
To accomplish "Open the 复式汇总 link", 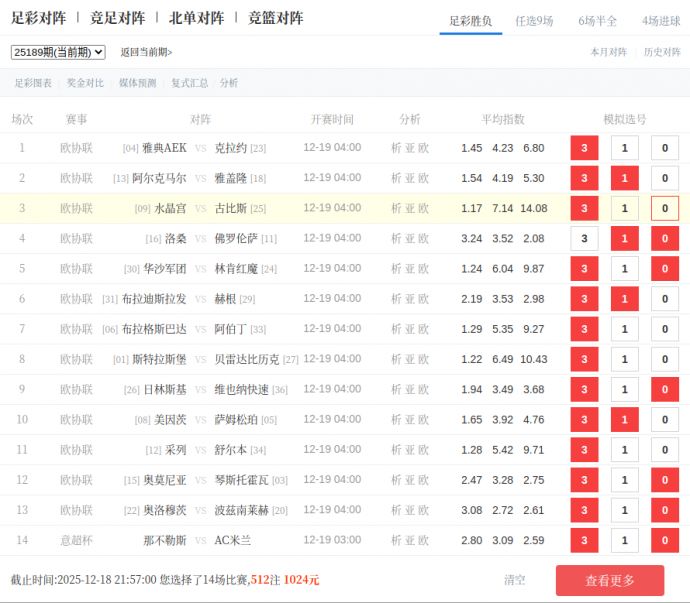I will coord(189,83).
